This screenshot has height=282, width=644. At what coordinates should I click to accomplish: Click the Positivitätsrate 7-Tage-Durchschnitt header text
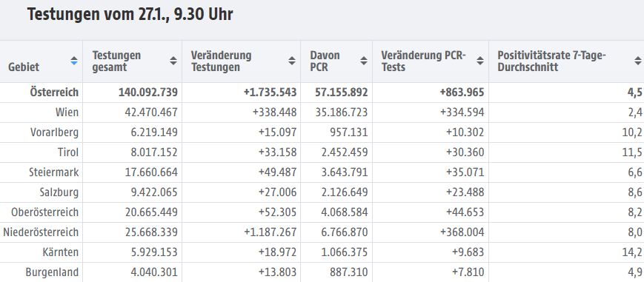tap(552, 61)
